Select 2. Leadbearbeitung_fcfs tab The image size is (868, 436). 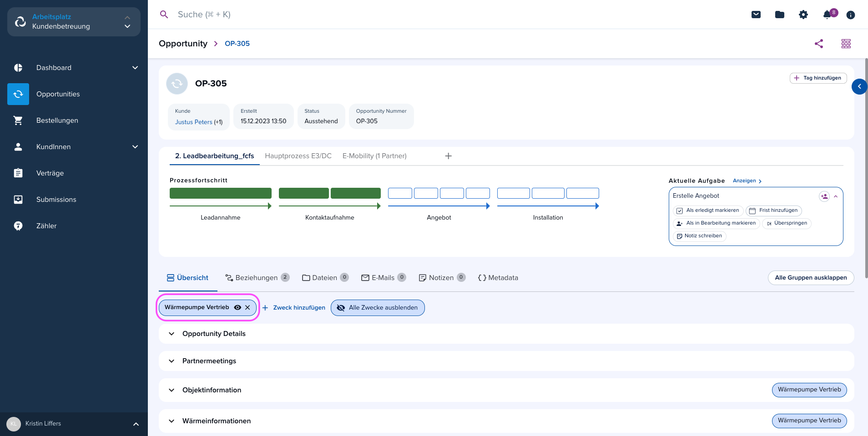[215, 156]
